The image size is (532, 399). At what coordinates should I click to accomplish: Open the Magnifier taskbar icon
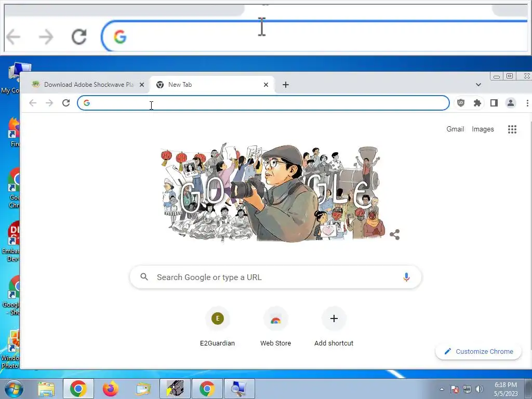239,389
